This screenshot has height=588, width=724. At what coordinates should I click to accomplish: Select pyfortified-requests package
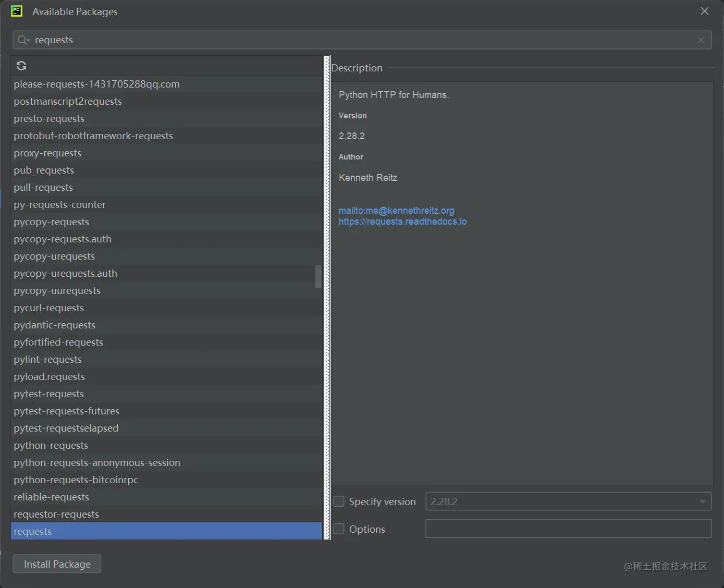[x=167, y=342]
